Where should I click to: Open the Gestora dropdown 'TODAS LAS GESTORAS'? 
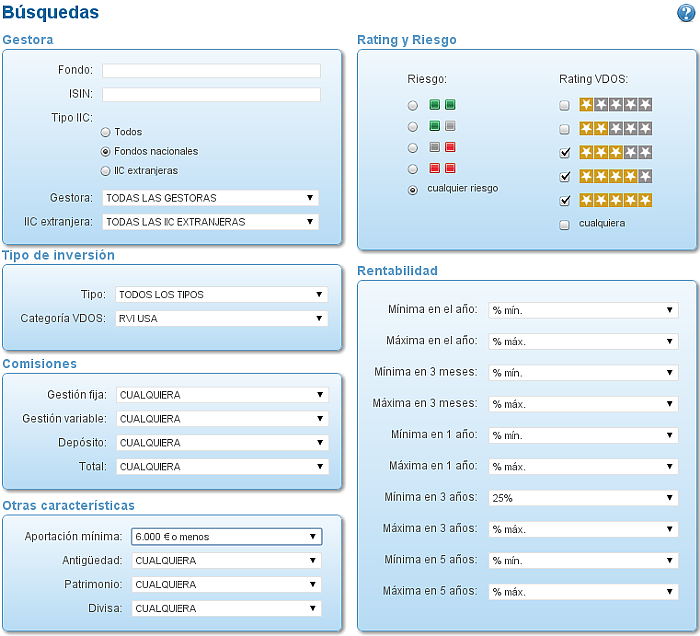click(210, 198)
